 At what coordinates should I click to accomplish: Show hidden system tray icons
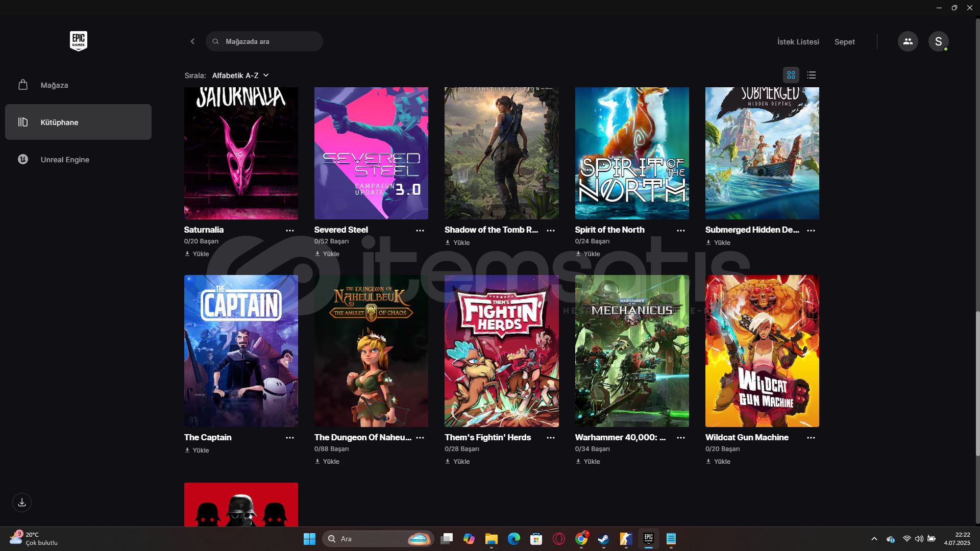tap(874, 539)
